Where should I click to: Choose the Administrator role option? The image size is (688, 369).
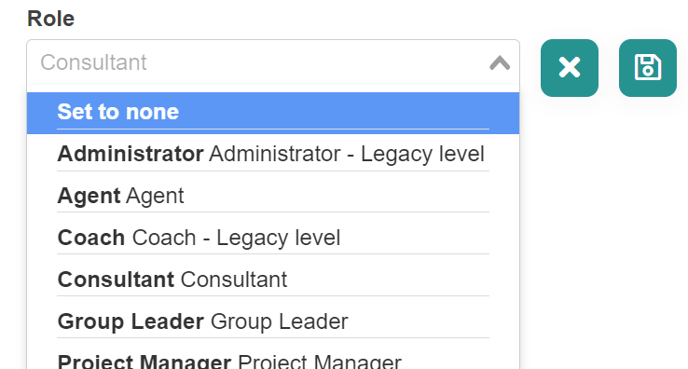coord(273,154)
